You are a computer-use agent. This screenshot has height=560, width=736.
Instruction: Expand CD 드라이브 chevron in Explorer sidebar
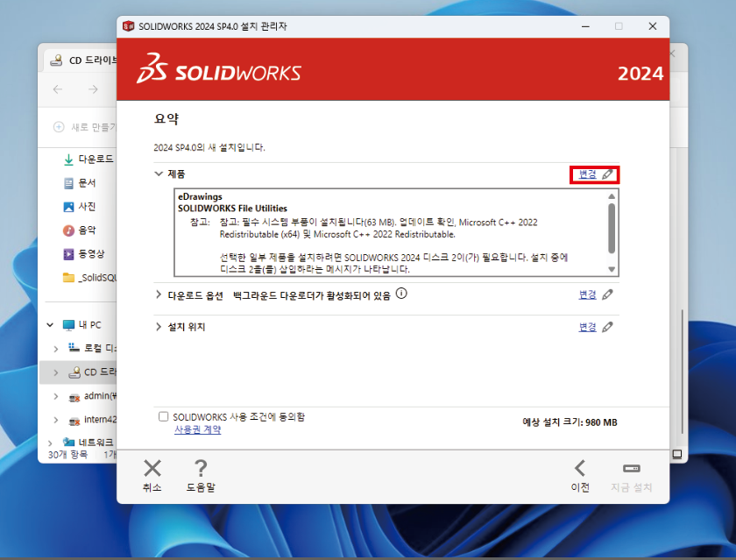click(56, 372)
